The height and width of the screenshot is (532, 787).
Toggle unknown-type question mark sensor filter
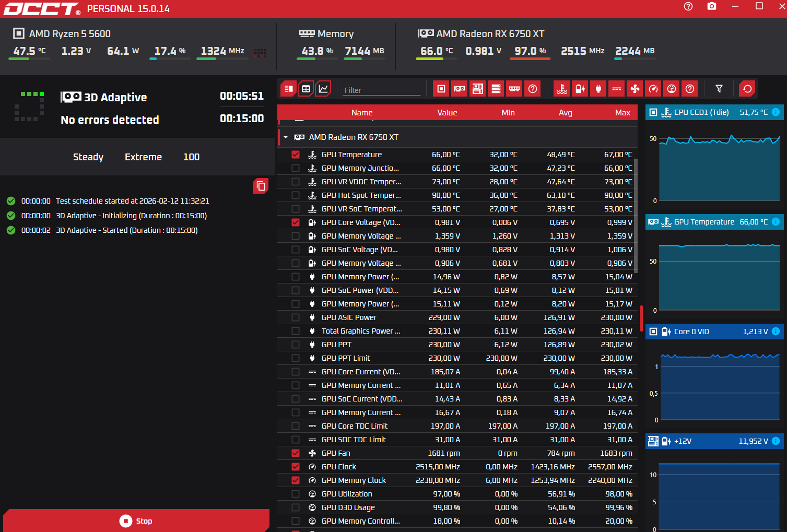click(690, 89)
